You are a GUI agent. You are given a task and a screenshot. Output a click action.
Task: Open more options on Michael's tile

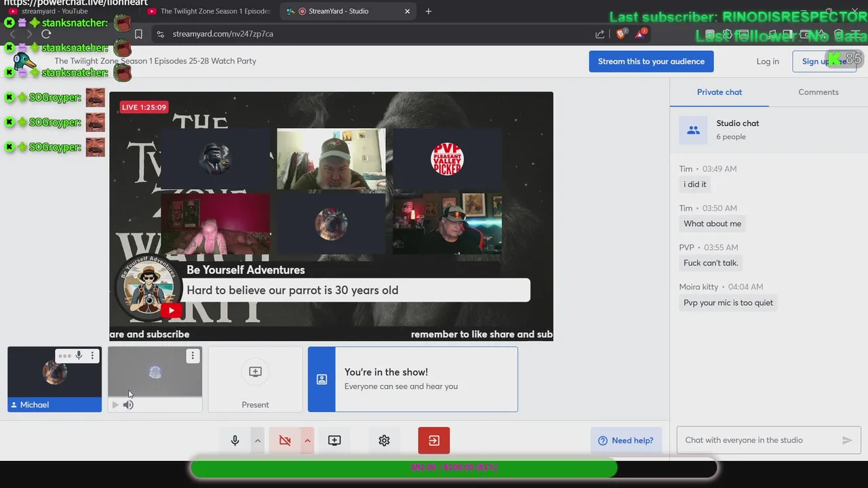[93, 356]
